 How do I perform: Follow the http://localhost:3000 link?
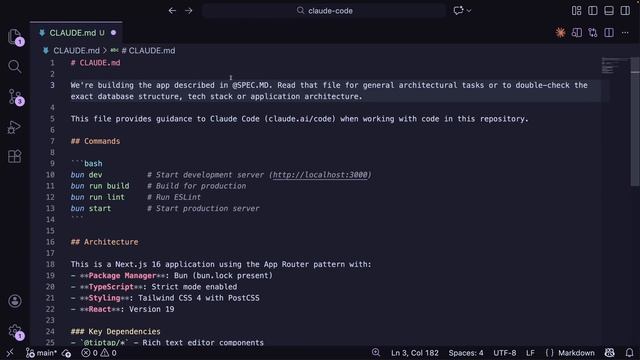click(x=320, y=175)
